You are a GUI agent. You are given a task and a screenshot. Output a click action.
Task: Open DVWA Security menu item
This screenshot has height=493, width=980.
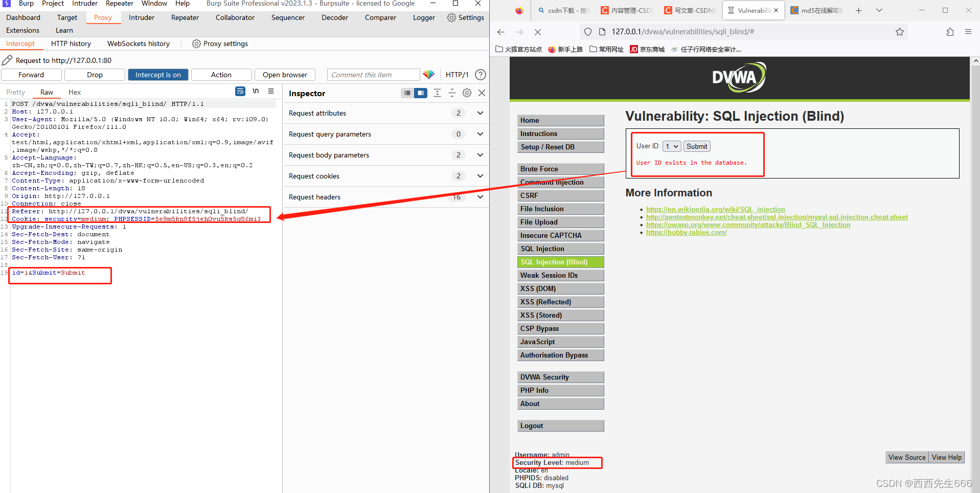tap(561, 377)
